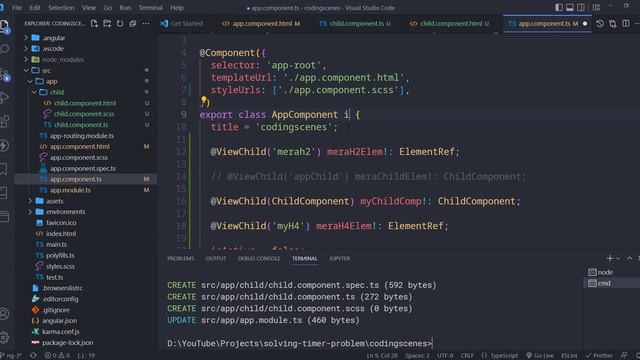The height and width of the screenshot is (360, 640).
Task: Open the Run and Debug view
Action: click(x=4, y=98)
